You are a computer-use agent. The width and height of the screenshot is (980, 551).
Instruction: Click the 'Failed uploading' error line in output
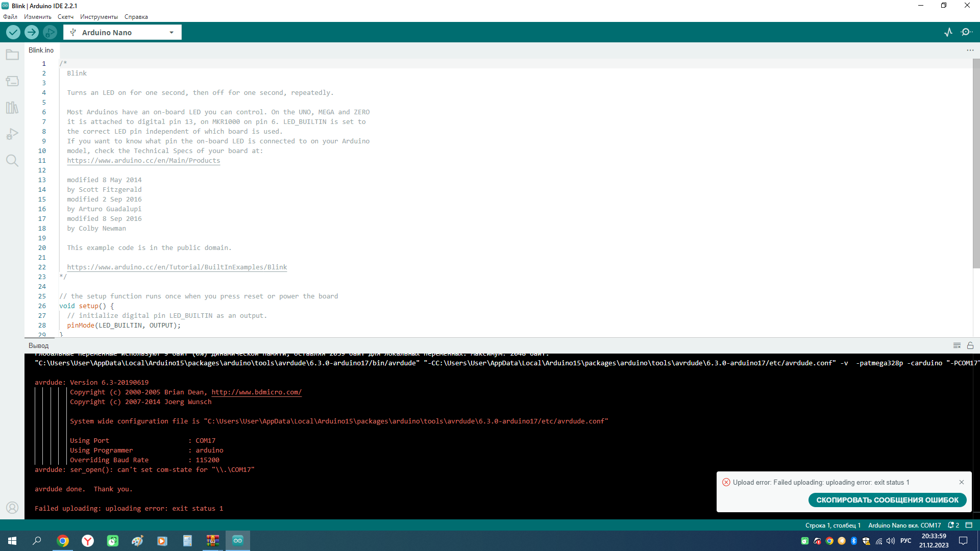(x=129, y=508)
